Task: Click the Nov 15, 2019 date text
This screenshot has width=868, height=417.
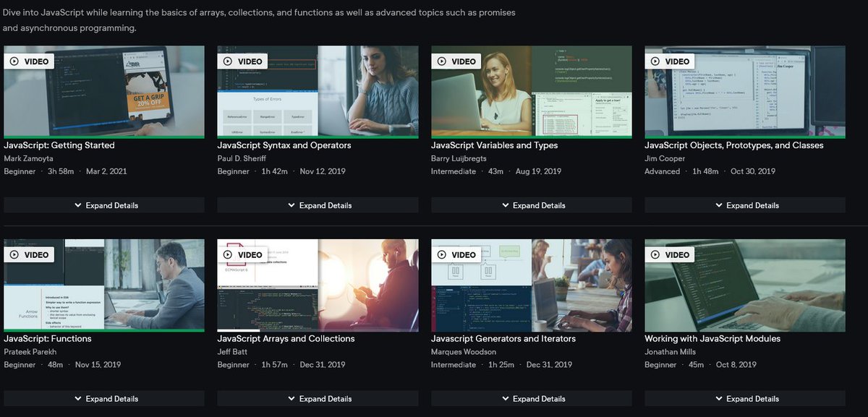Action: (x=98, y=365)
